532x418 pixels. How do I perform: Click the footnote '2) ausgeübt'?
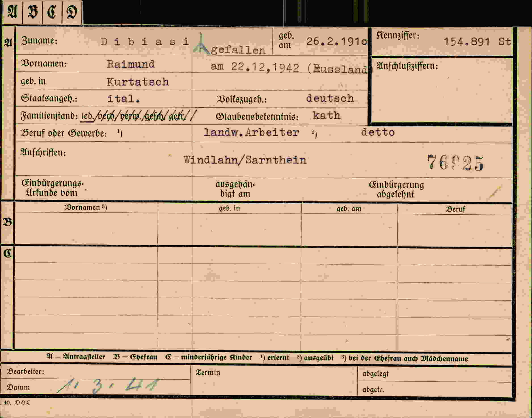(x=315, y=358)
